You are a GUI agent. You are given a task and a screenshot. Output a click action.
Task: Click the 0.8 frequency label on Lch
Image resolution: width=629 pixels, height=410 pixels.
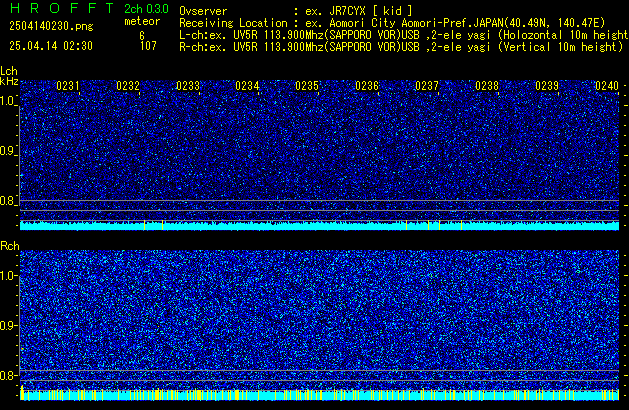pos(8,201)
